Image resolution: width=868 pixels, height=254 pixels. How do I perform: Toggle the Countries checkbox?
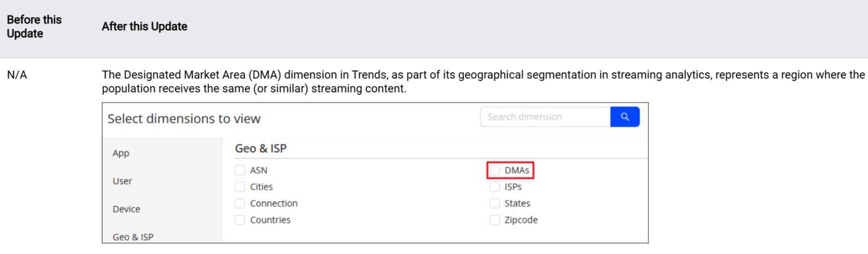(x=240, y=220)
